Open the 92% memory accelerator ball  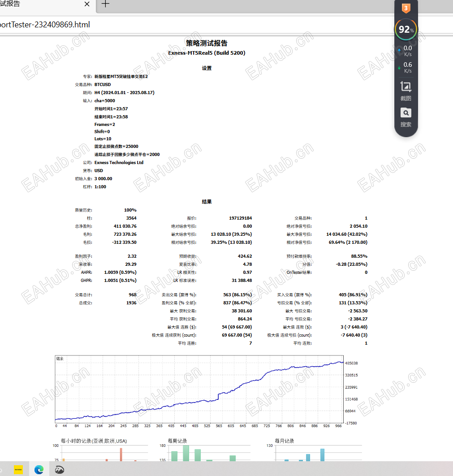click(406, 29)
